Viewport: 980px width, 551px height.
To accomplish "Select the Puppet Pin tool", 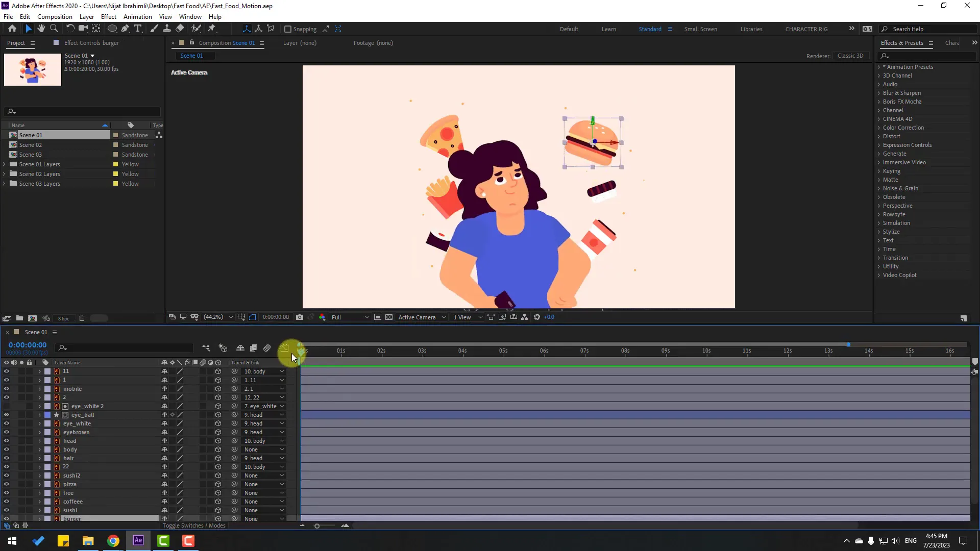I will (212, 29).
